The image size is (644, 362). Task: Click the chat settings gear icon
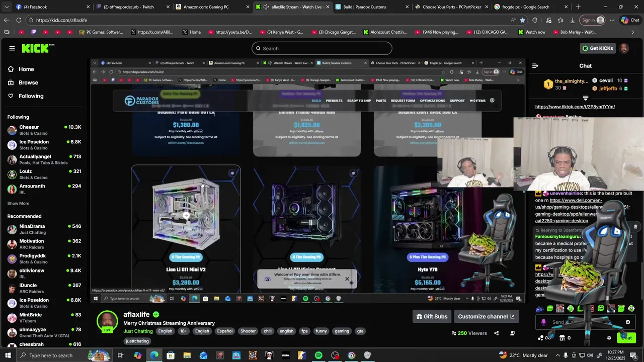point(609,338)
